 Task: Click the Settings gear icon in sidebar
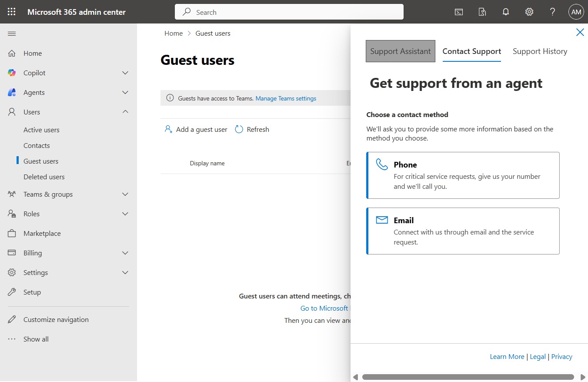pyautogui.click(x=12, y=272)
